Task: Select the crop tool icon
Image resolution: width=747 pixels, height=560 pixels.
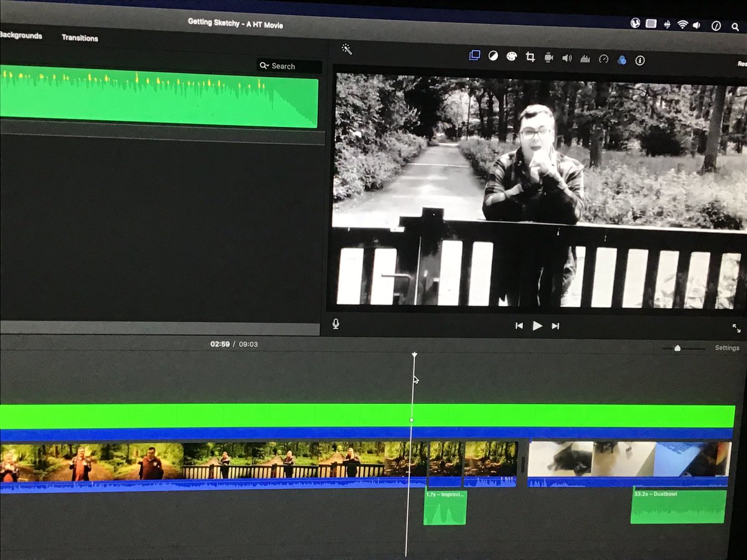Action: point(530,57)
